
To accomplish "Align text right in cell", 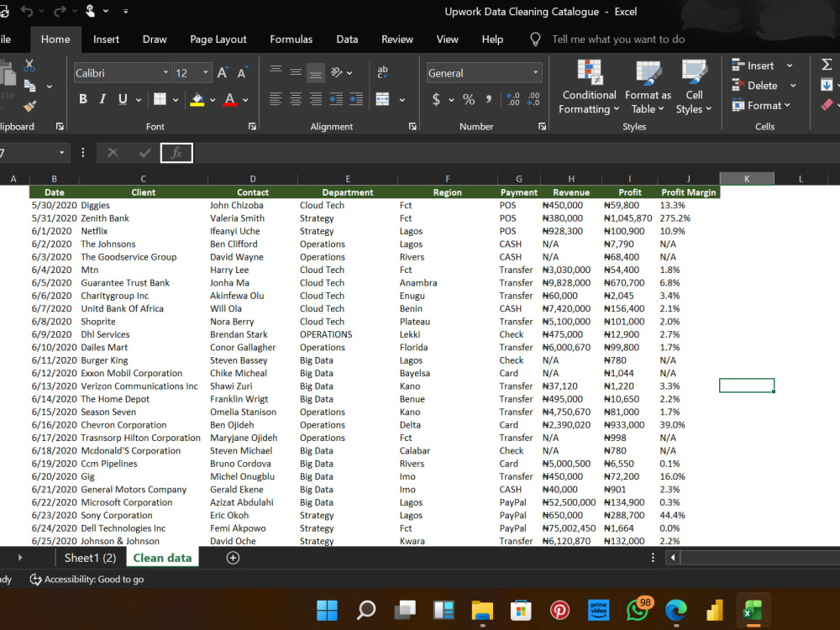I will coord(316,98).
